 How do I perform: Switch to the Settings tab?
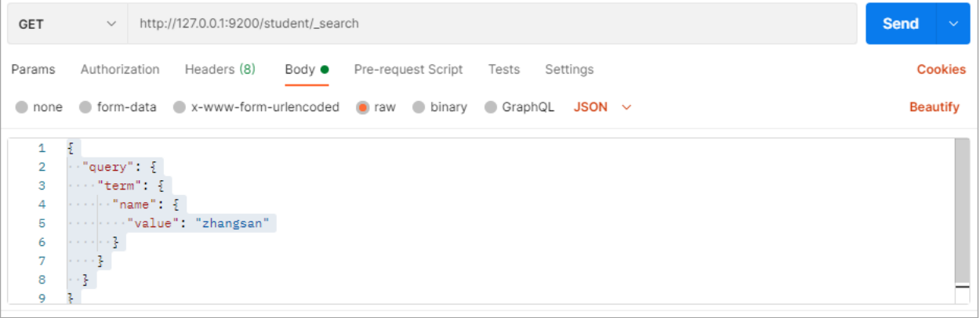569,70
